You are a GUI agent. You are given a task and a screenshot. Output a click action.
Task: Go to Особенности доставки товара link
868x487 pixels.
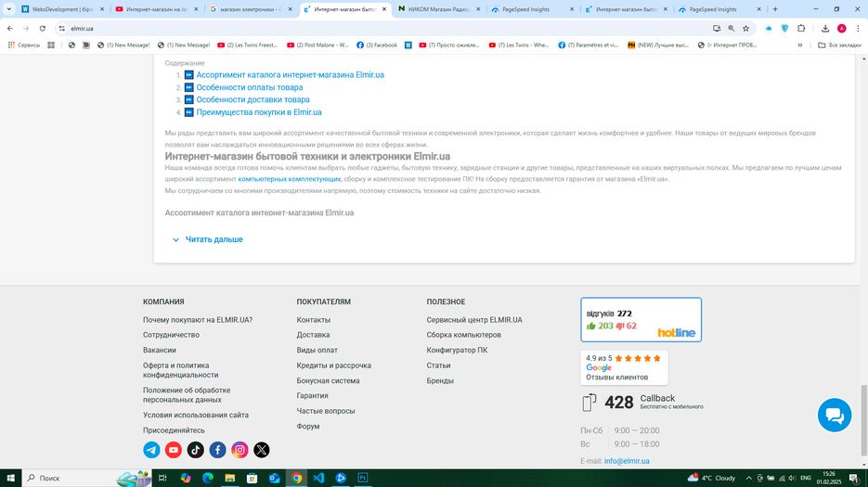(x=253, y=99)
